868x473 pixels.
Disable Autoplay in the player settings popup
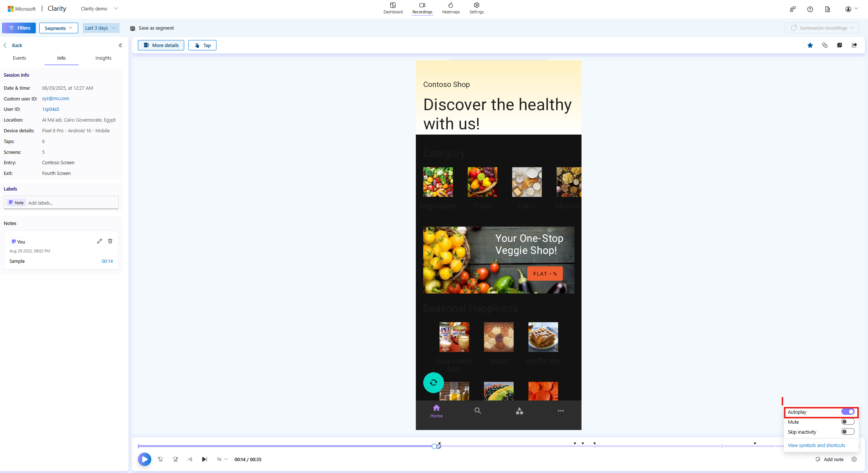coord(848,411)
